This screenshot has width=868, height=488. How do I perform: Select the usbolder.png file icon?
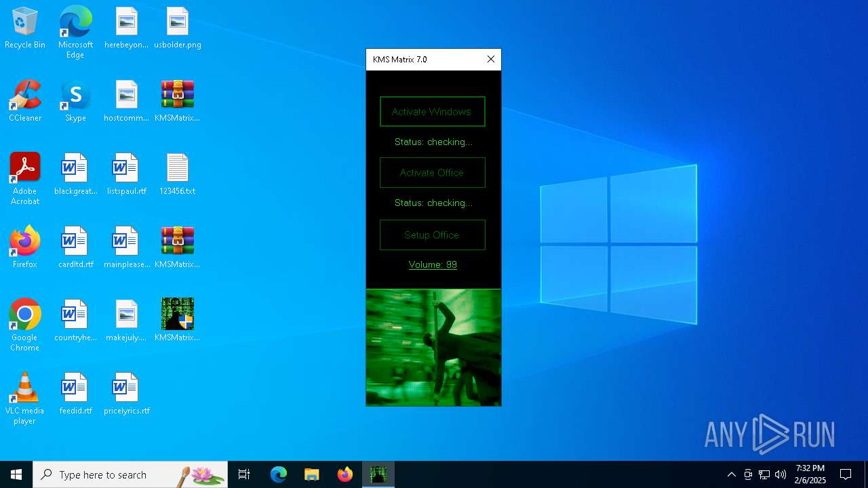[x=178, y=28]
